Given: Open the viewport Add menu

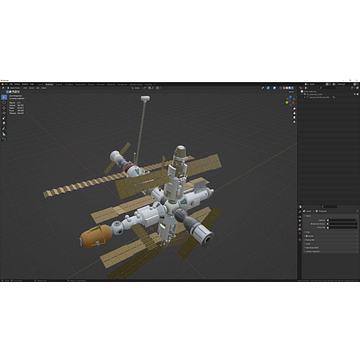Looking at the screenshot, I should click(38, 88).
